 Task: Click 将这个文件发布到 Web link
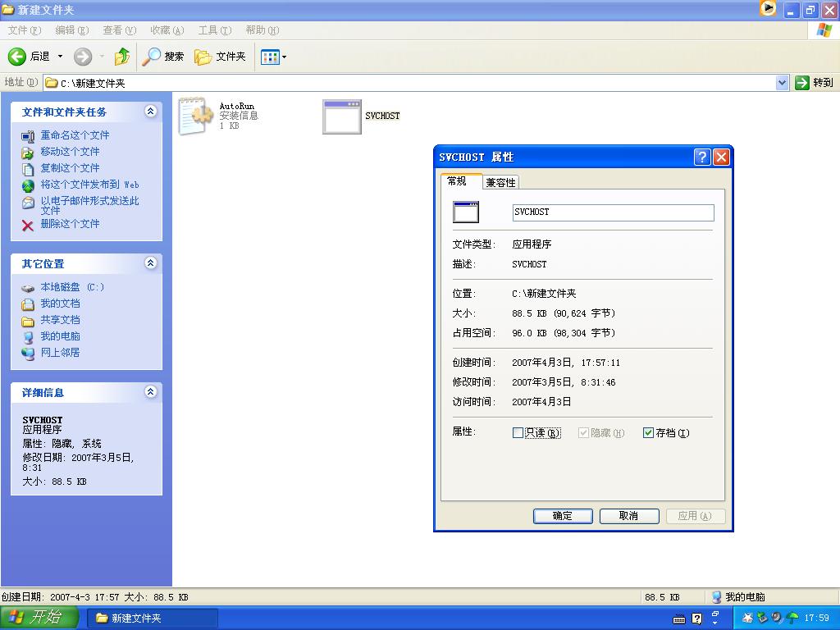90,185
